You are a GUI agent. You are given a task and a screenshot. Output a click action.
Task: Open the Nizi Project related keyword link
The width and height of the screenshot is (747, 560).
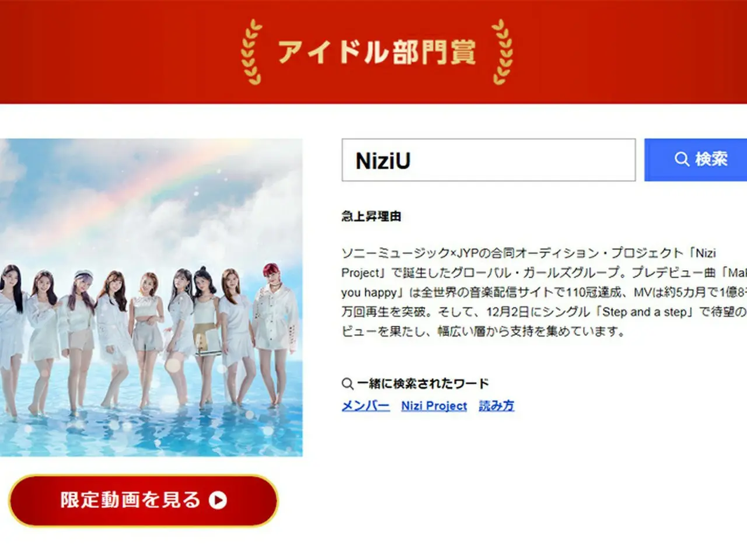pyautogui.click(x=434, y=405)
